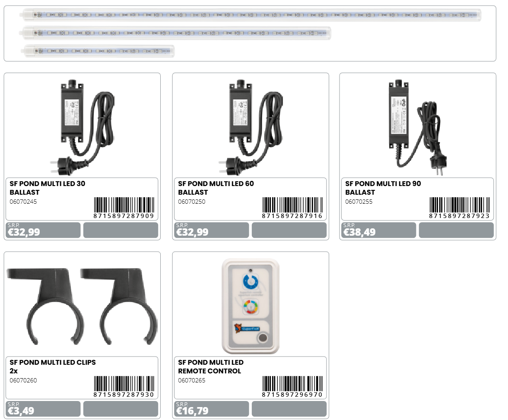Select the title SF POND MULTI LED CLIPS 2x
Image resolution: width=508 pixels, height=420 pixels.
coord(53,366)
